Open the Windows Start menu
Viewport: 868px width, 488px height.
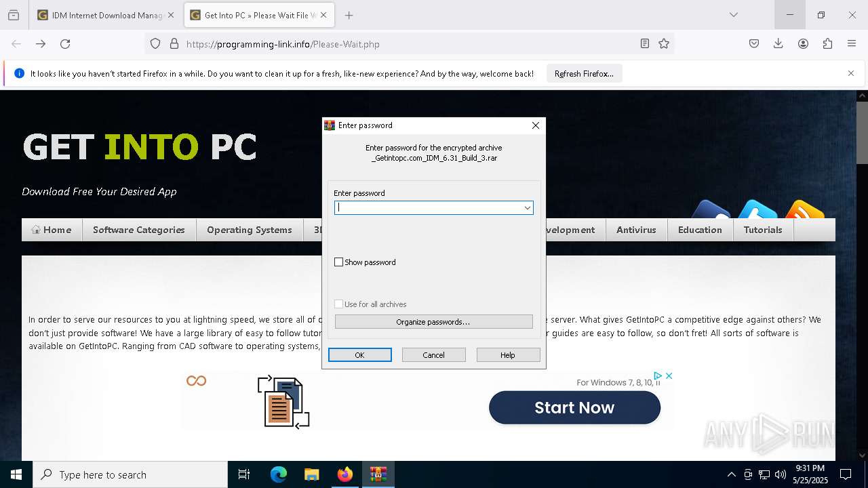pyautogui.click(x=16, y=474)
